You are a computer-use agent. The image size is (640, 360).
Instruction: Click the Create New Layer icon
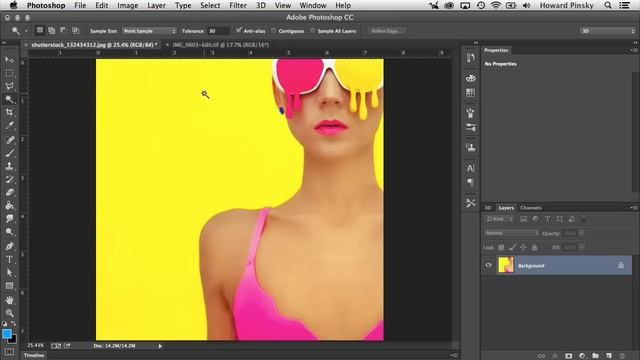[x=609, y=356]
